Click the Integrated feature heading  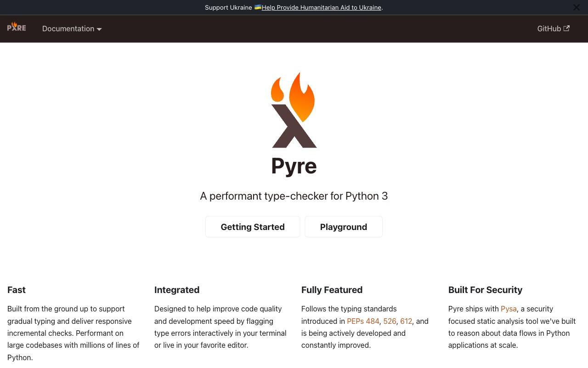[177, 290]
